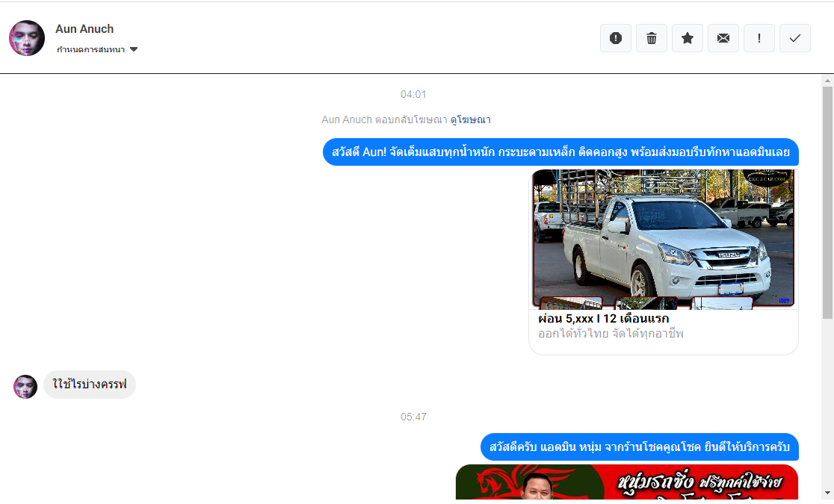Click small avatar beside the incoming message
The height and width of the screenshot is (504, 834).
[x=25, y=387]
